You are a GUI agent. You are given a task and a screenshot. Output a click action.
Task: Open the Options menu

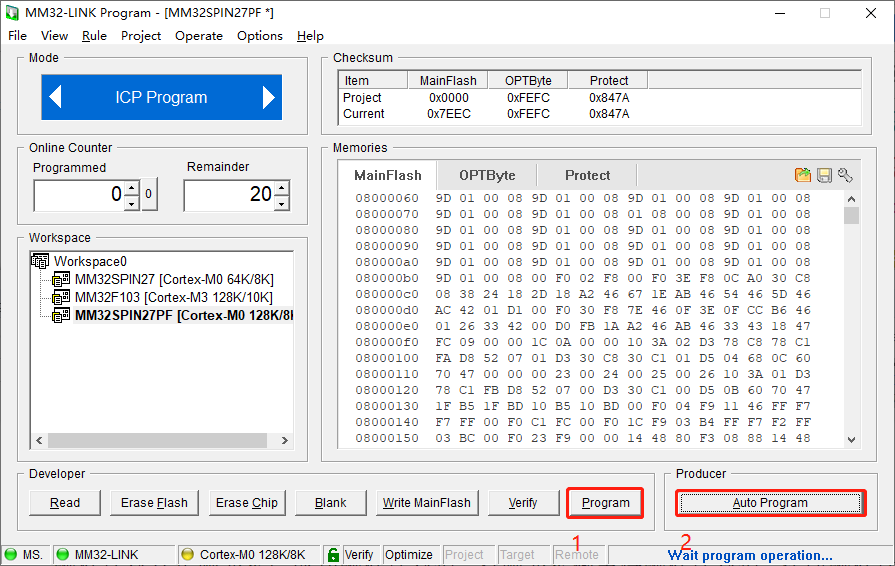260,35
